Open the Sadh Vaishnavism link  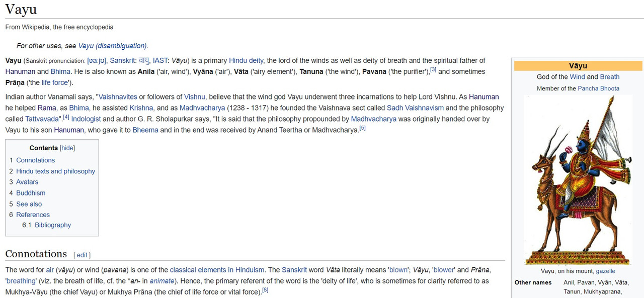pyautogui.click(x=415, y=108)
